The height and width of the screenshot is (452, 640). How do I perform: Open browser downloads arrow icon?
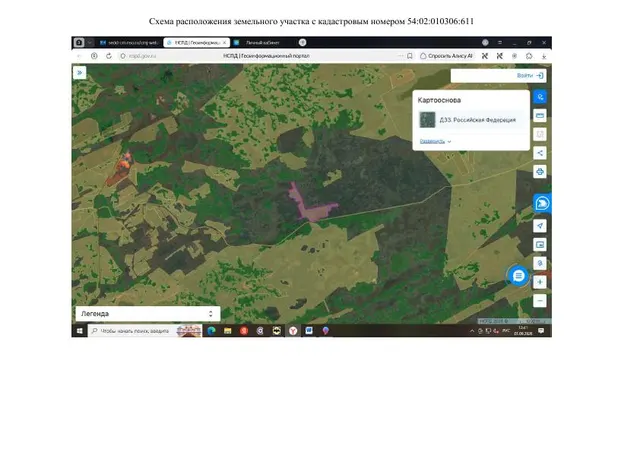[x=544, y=56]
